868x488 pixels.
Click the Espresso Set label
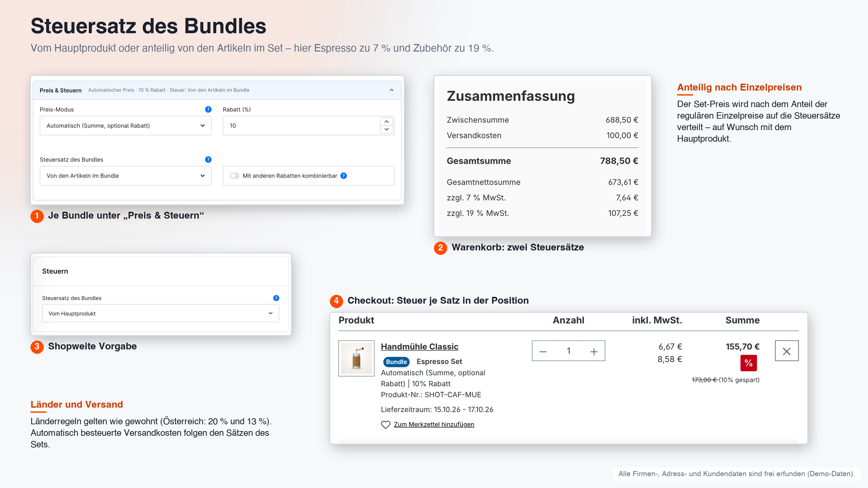coord(439,362)
